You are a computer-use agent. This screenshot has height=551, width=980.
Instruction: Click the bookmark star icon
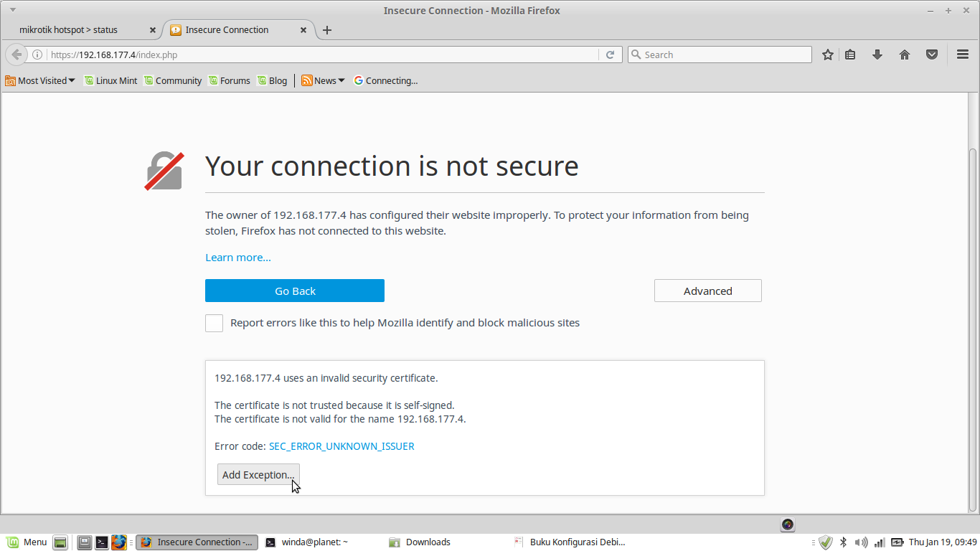click(x=828, y=55)
